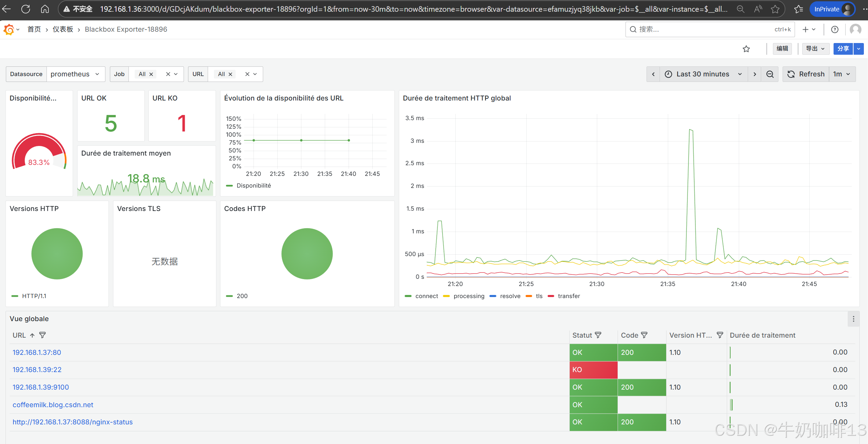
Task: Click the Grafana logo icon
Action: pos(9,30)
